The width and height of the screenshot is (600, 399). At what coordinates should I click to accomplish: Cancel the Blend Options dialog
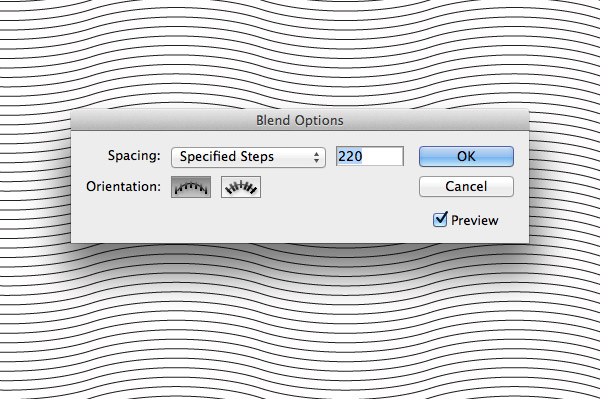tap(466, 186)
